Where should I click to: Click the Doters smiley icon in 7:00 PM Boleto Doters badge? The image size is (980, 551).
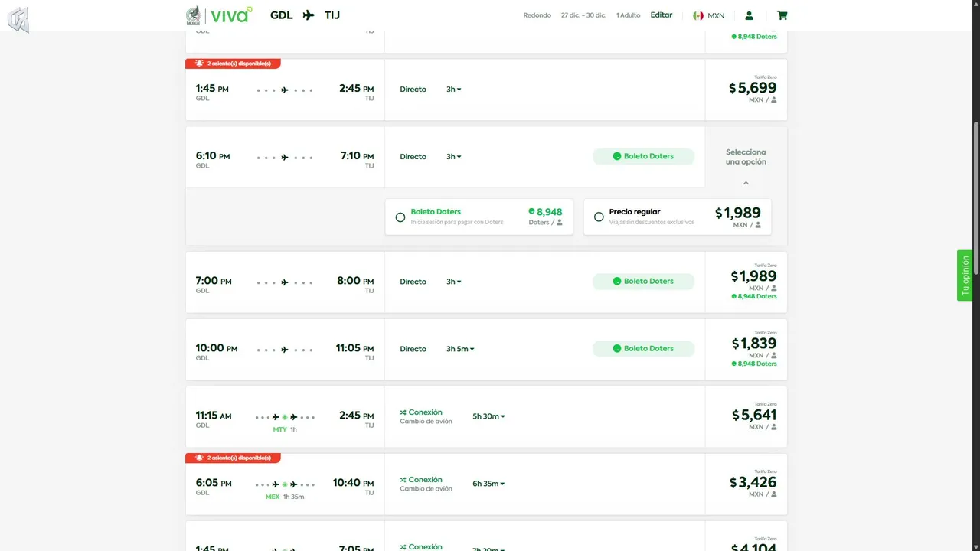(616, 281)
